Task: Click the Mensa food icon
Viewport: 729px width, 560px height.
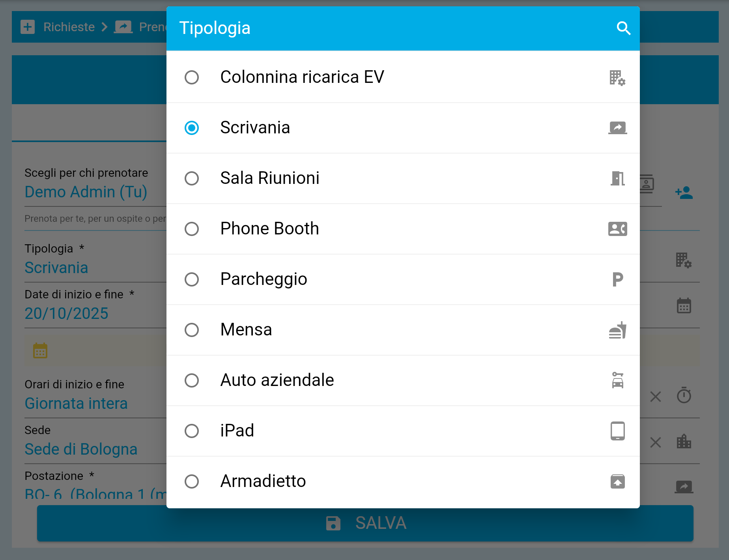Action: click(617, 330)
